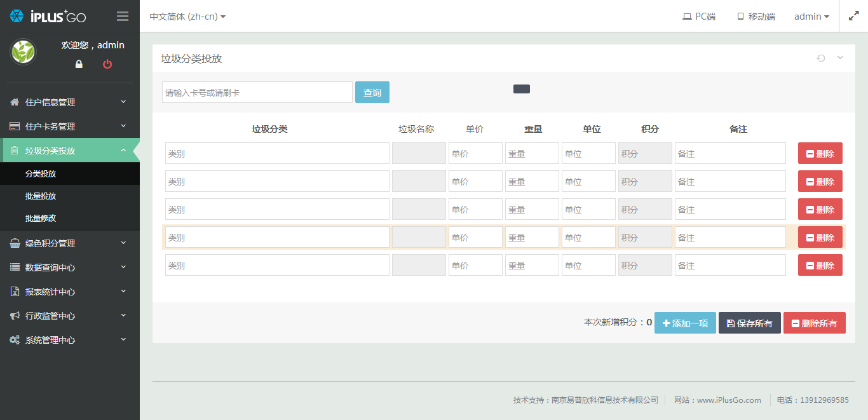The height and width of the screenshot is (420, 868).
Task: Open the language dropdown 中文简体
Action: coord(187,17)
